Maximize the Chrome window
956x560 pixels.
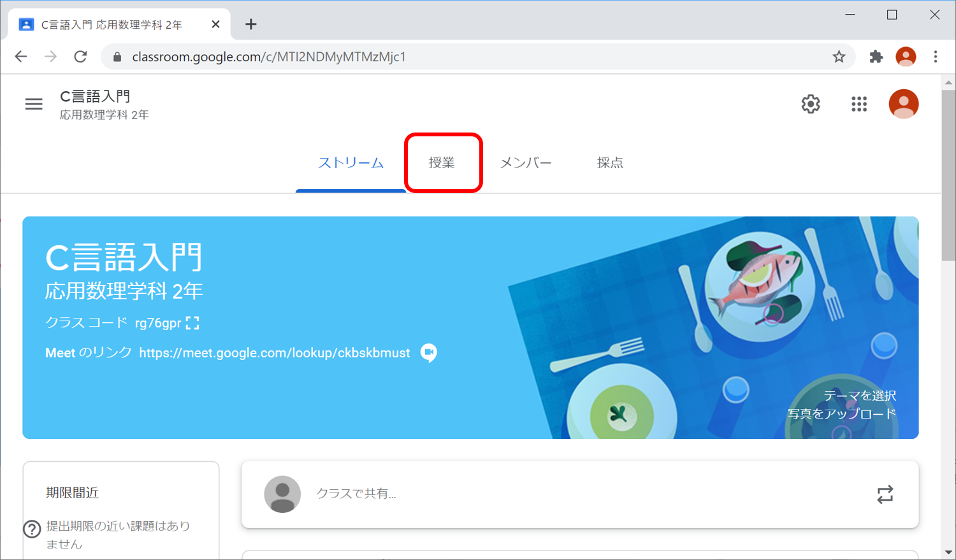(x=892, y=15)
